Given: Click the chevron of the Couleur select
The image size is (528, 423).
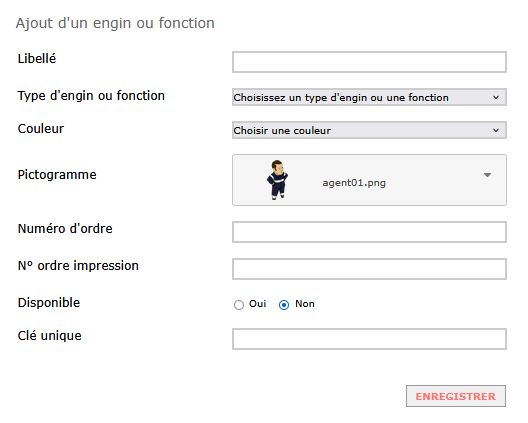Looking at the screenshot, I should point(496,130).
